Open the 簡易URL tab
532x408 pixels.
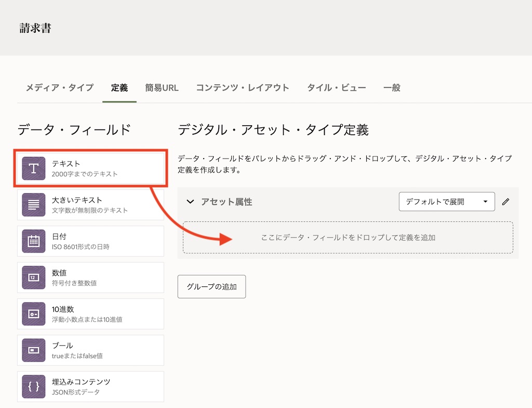tap(162, 87)
